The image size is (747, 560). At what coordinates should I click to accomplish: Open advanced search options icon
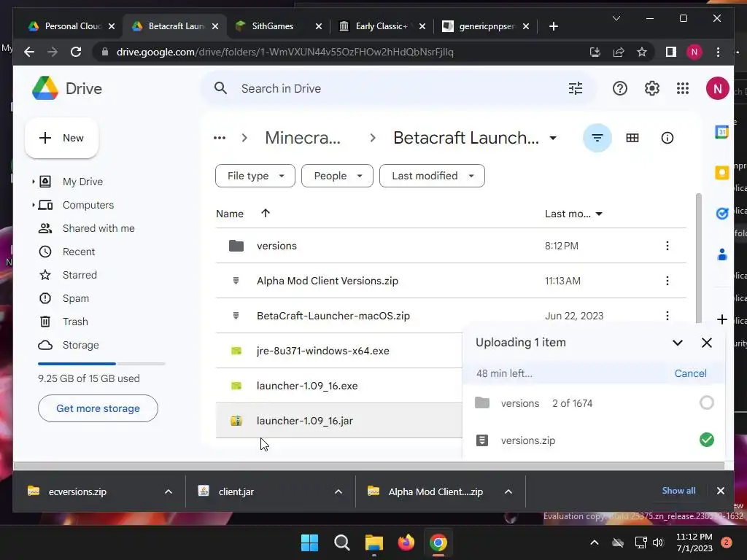pos(576,88)
